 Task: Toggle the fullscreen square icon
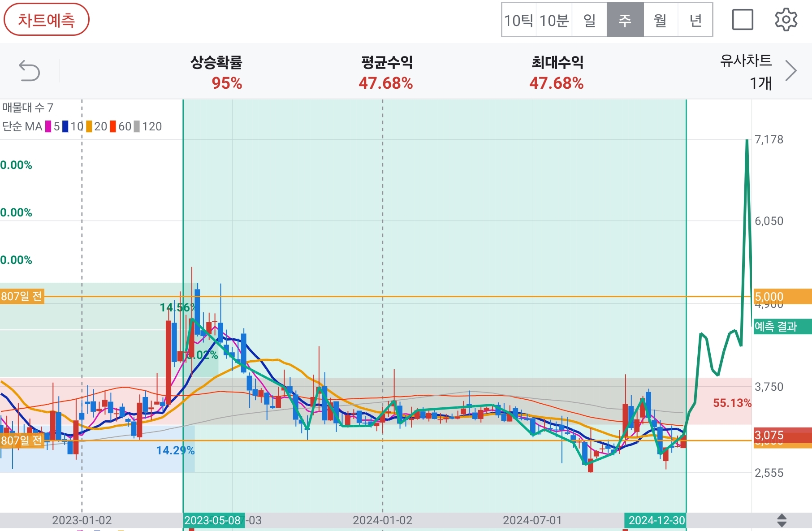(743, 20)
